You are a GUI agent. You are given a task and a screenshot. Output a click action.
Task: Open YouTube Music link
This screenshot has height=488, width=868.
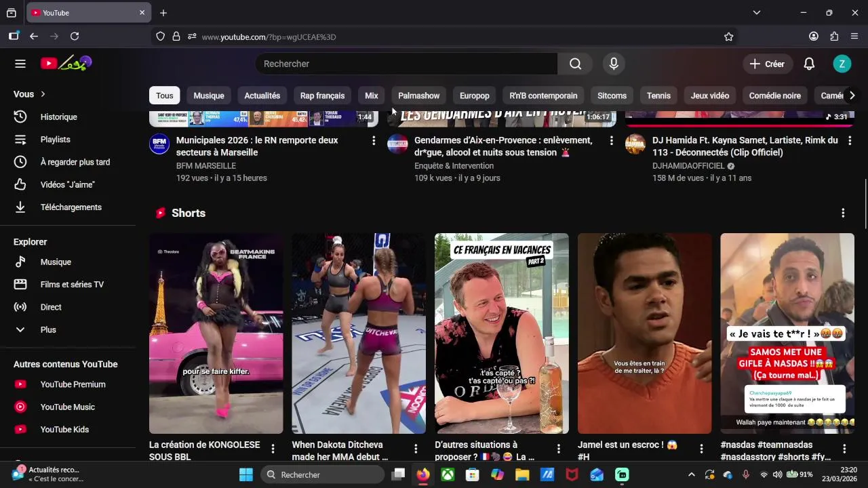point(68,407)
